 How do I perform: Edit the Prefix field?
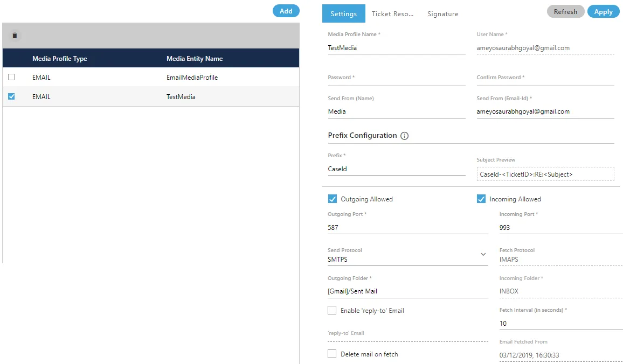(x=397, y=169)
